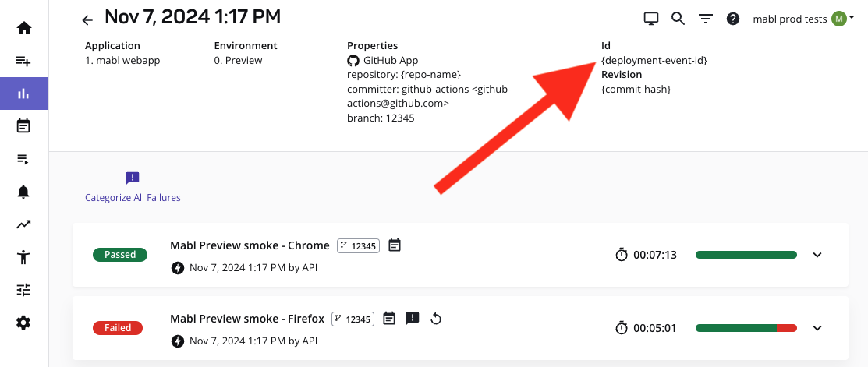Click the 12345 branch tag on Chrome row
Viewport: 868px width, 367px height.
pos(358,245)
